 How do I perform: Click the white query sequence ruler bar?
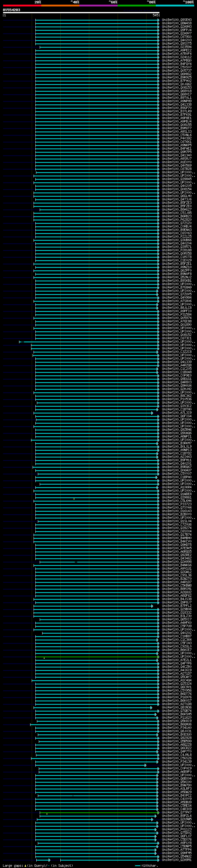coord(81,13)
